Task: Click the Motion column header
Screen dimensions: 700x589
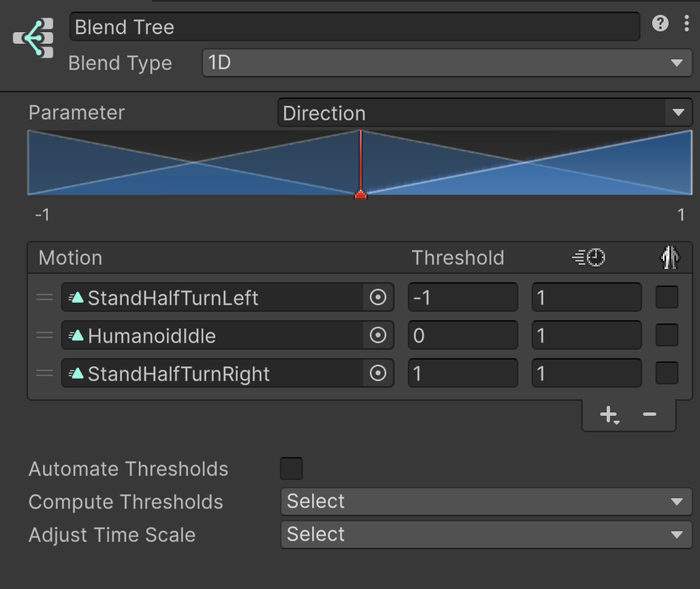Action: (x=70, y=258)
